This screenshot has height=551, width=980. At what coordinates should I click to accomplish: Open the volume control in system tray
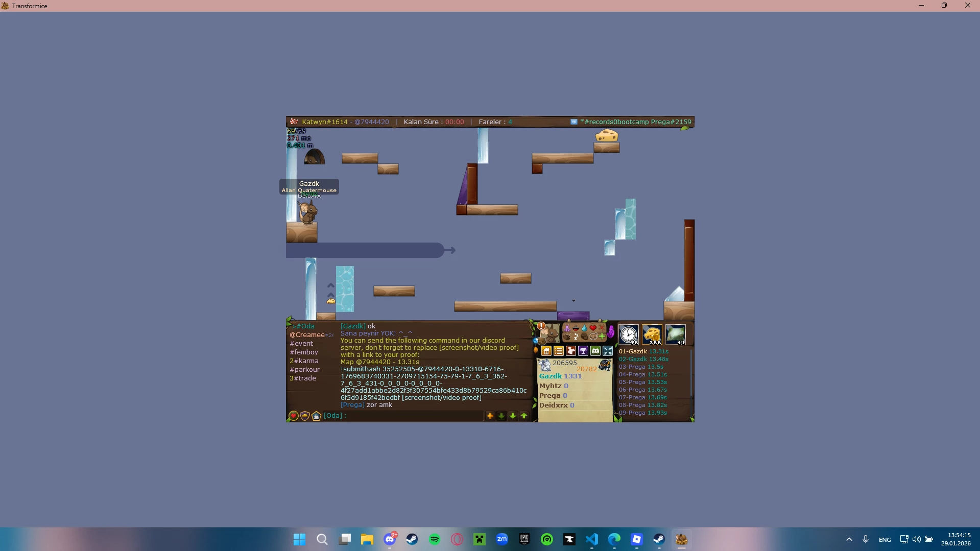(x=917, y=539)
